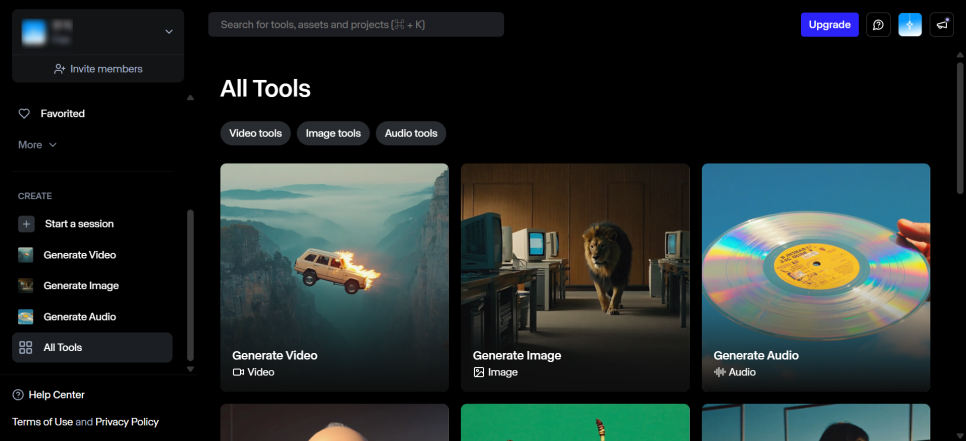Focus the search for tools field
The height and width of the screenshot is (441, 966).
point(356,25)
